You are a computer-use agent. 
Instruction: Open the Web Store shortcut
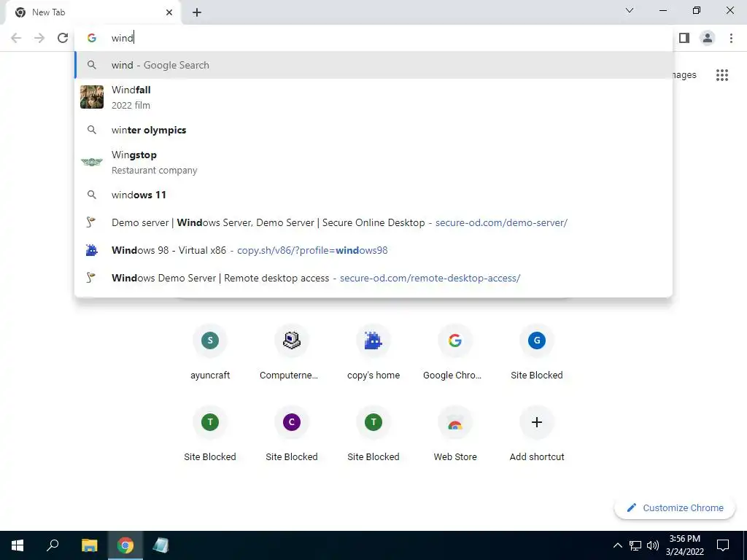(455, 434)
